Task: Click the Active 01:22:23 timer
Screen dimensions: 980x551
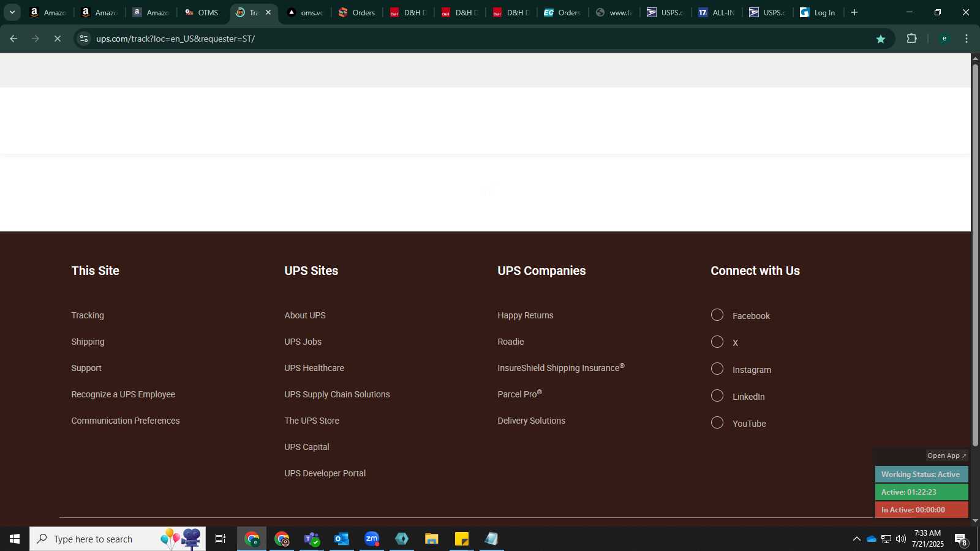Action: 921,492
